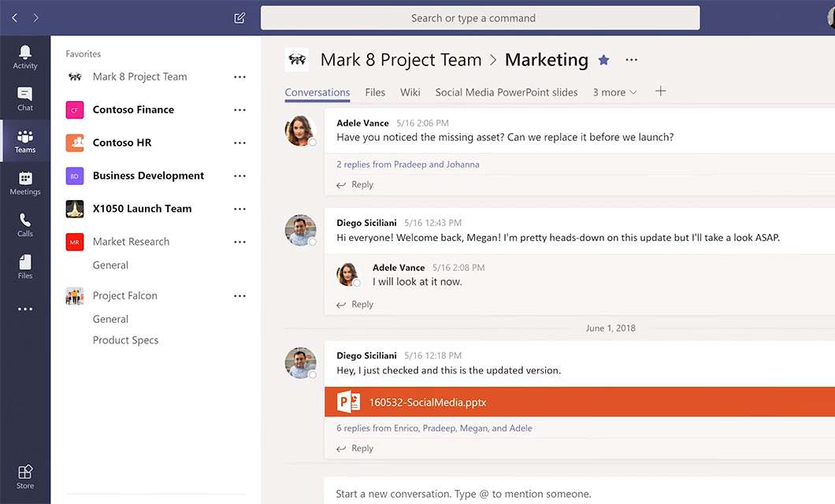Image resolution: width=835 pixels, height=504 pixels.
Task: Open more options for Mark 8 Project Team
Action: [240, 76]
